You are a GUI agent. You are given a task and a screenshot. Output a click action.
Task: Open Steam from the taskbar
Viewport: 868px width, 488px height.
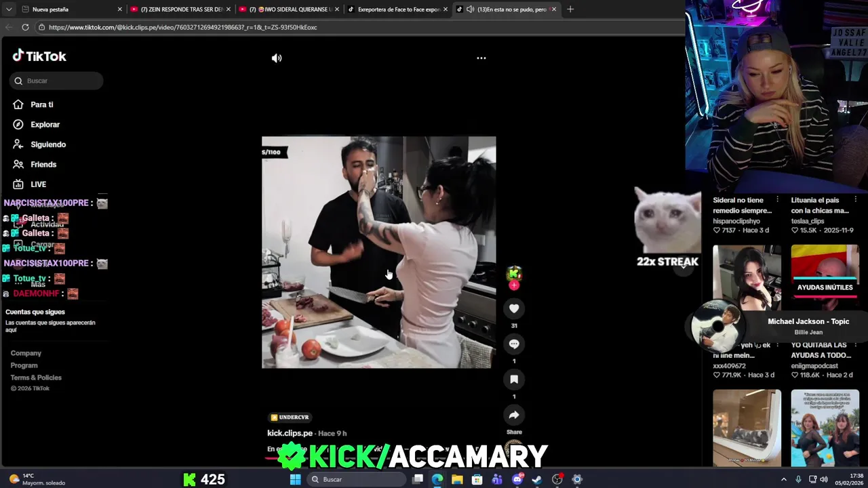click(537, 479)
